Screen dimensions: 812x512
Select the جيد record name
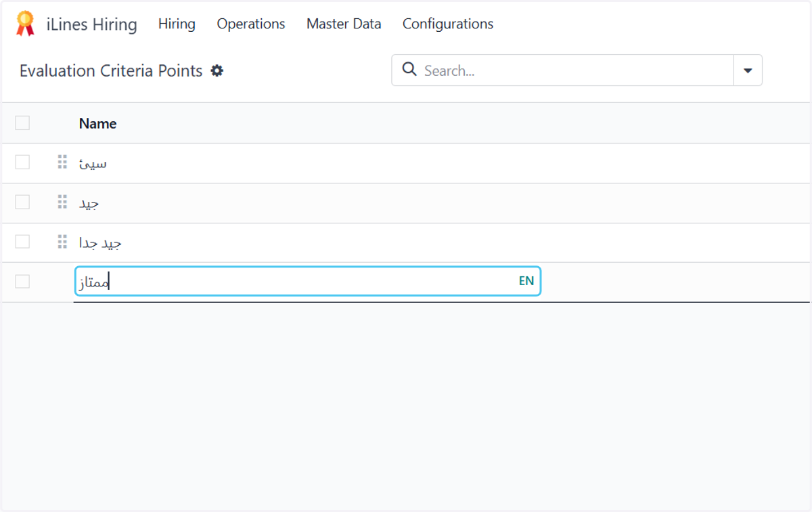click(x=90, y=203)
